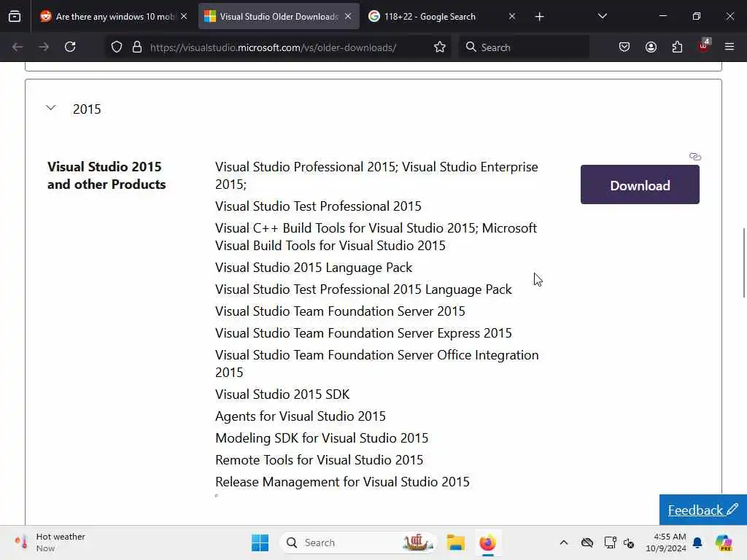747x560 pixels.
Task: Click the page vertical scrollbar thumb
Action: pyautogui.click(x=743, y=262)
